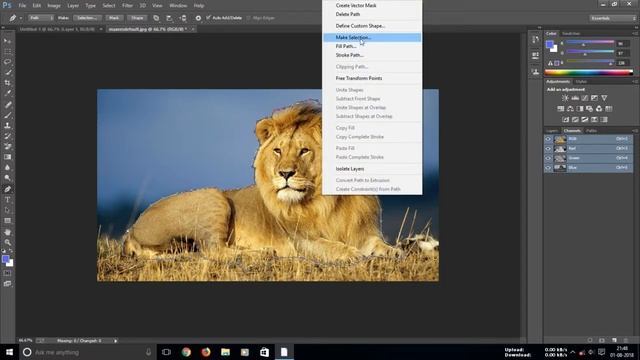Select the Dodge tool
This screenshot has width=640, height=360.
(7, 178)
